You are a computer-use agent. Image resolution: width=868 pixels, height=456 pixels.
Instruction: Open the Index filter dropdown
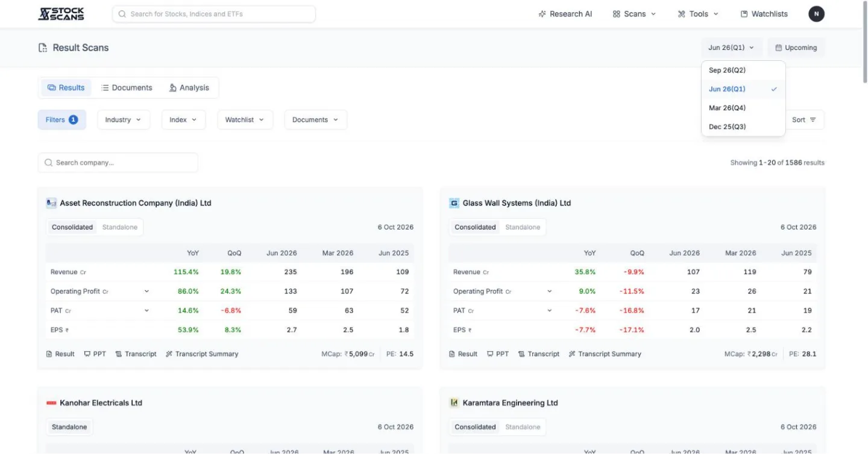coord(183,120)
